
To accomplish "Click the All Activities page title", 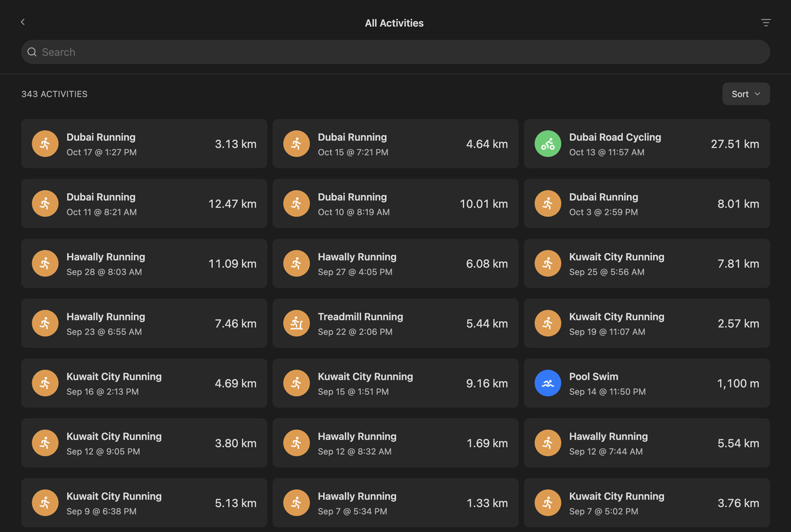I will tap(394, 23).
